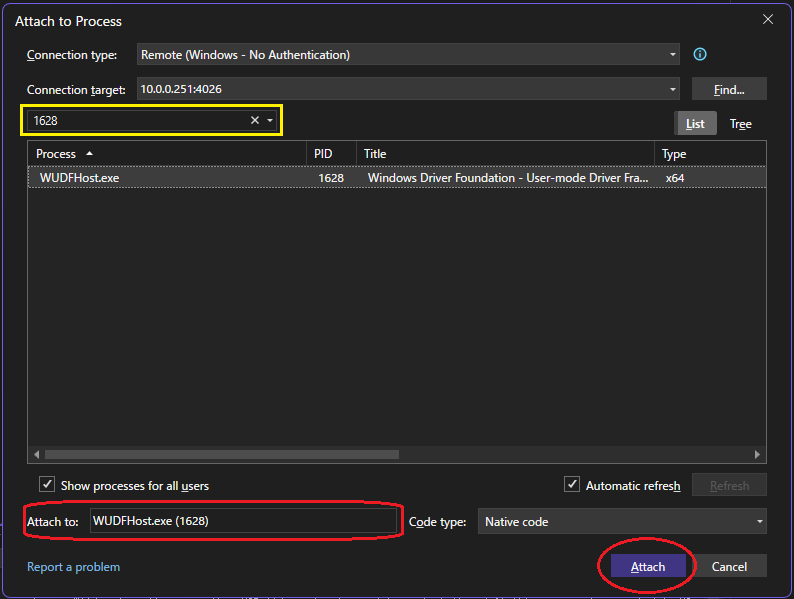Expand the Connection type dropdown
The width and height of the screenshot is (794, 599).
click(673, 55)
